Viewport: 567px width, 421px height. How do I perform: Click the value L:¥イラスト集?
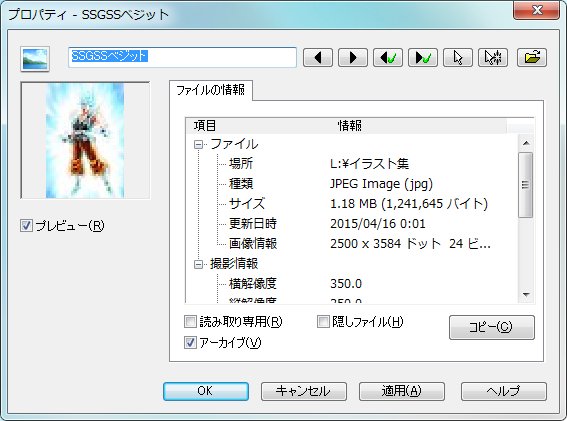point(369,164)
